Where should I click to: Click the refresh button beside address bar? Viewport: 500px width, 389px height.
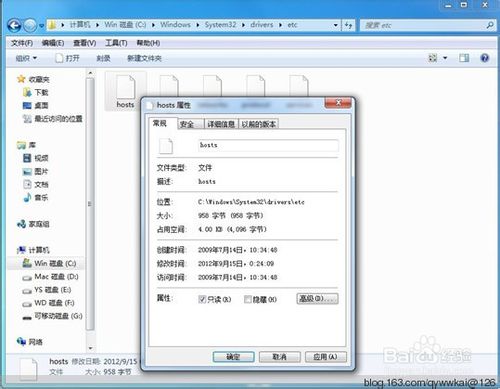click(x=348, y=25)
